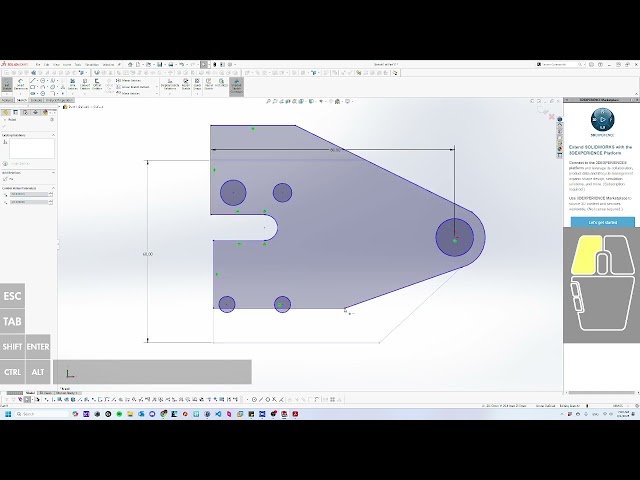Click the taskbar Search box
The width and height of the screenshot is (640, 480).
click(42, 414)
